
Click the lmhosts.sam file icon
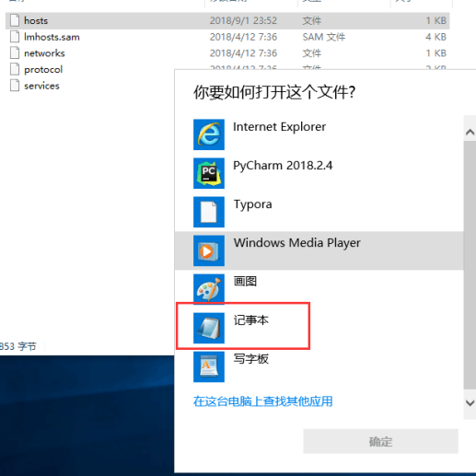[15, 37]
